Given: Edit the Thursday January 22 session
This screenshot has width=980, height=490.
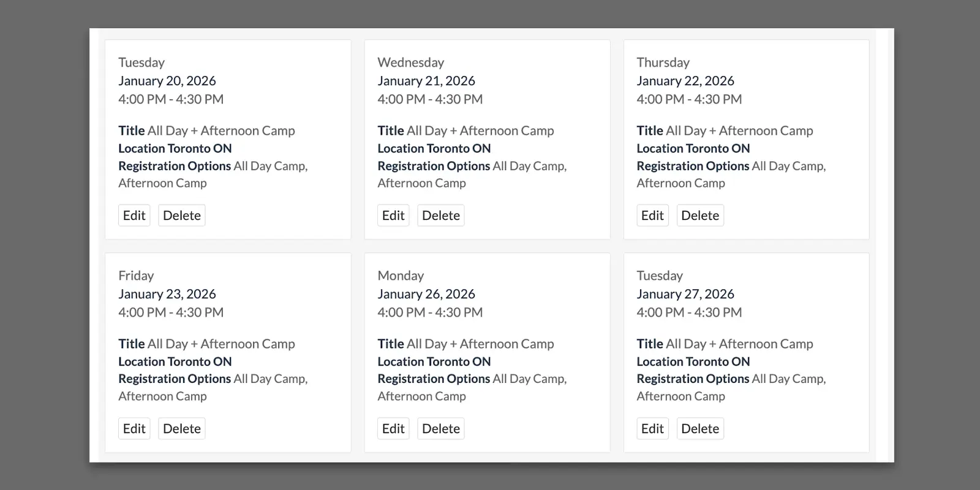Looking at the screenshot, I should (652, 216).
